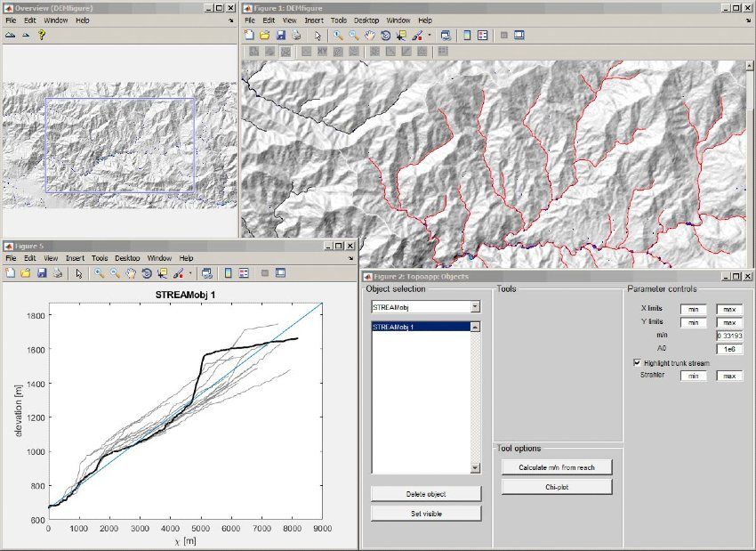Screen dimensions: 756x551
Task: Click the help question mark in Overview
Action: point(41,35)
